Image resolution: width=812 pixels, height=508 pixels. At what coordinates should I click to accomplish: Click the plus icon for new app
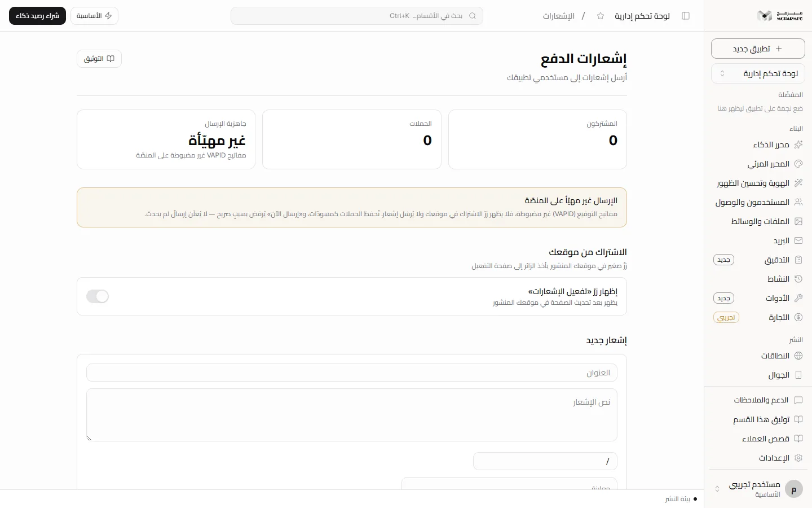(779, 49)
